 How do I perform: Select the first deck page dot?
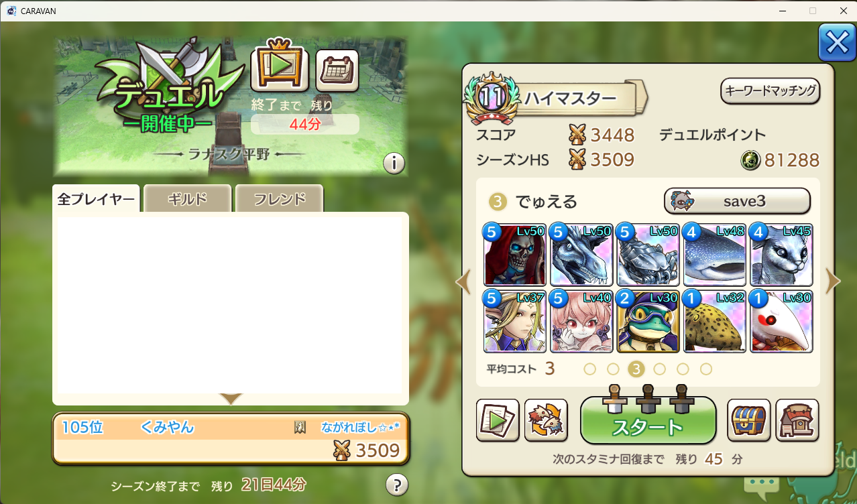[590, 369]
